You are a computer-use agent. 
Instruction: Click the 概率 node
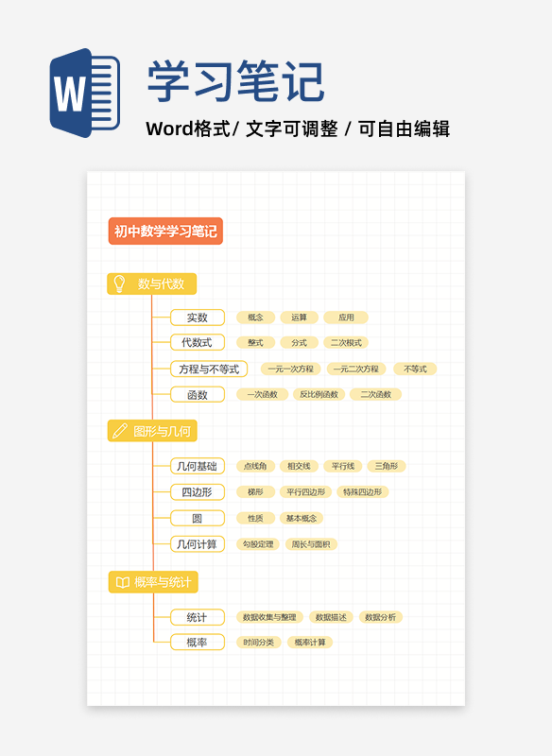198,643
